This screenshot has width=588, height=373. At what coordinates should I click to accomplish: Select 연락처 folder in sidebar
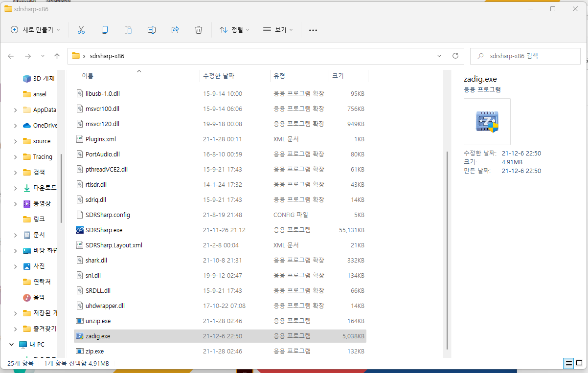[x=42, y=282]
